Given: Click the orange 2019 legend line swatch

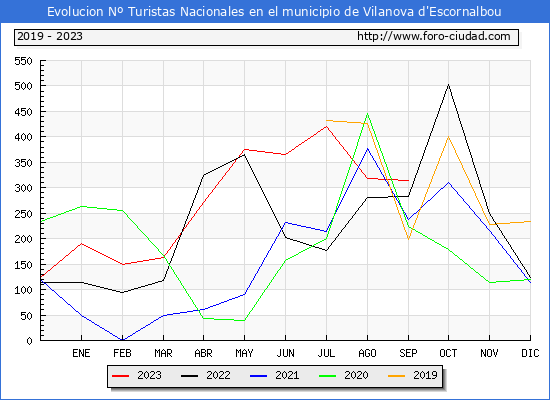Looking at the screenshot, I should click(396, 376).
